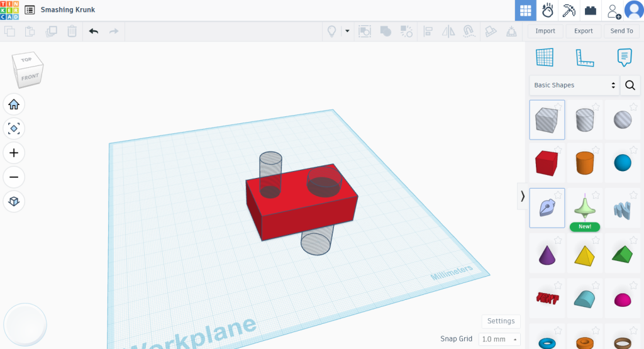Open the Ruler tool in side panel
This screenshot has width=644, height=349.
tap(584, 57)
